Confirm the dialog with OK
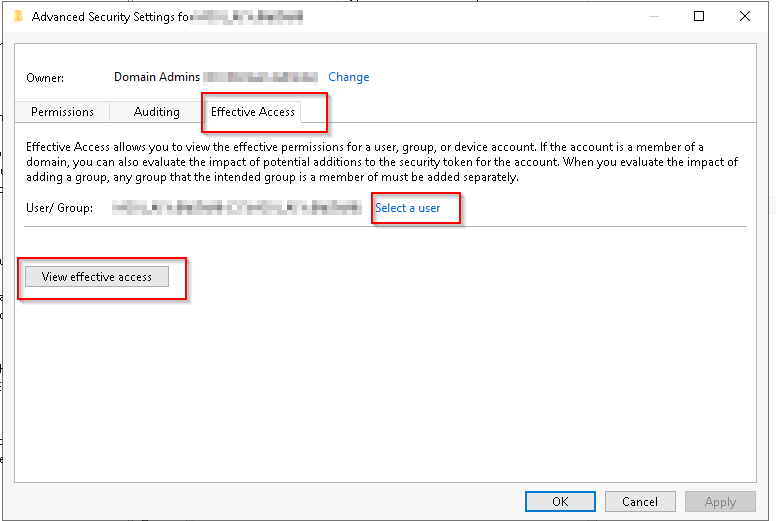 point(560,501)
